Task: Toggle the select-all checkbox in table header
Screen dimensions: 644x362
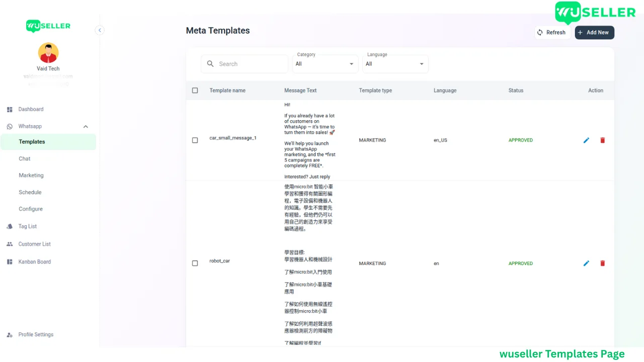Action: point(195,90)
